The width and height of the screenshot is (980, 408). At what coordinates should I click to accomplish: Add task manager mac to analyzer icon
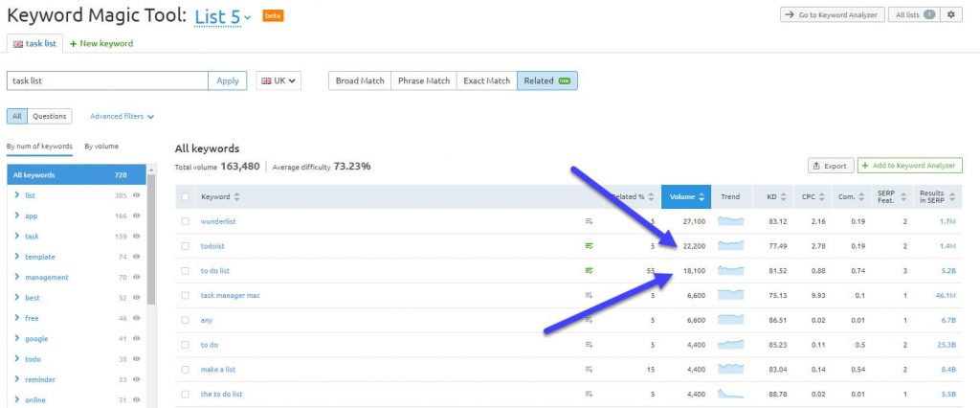click(x=589, y=295)
